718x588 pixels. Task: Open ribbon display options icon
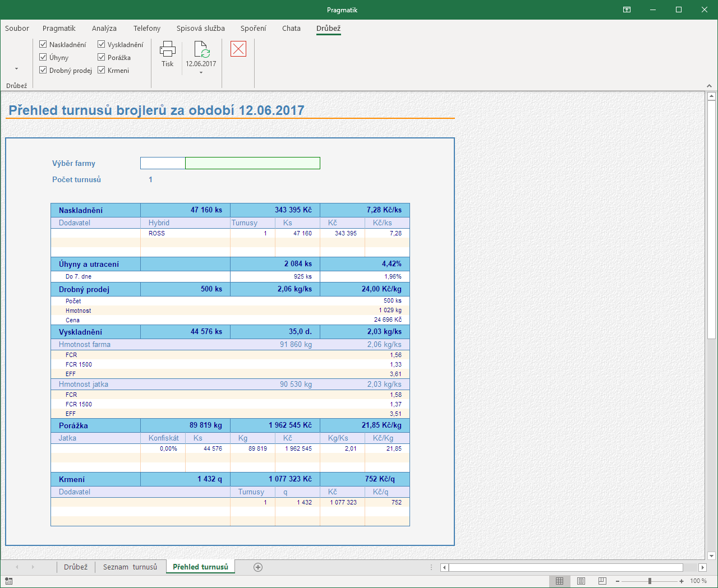[627, 10]
